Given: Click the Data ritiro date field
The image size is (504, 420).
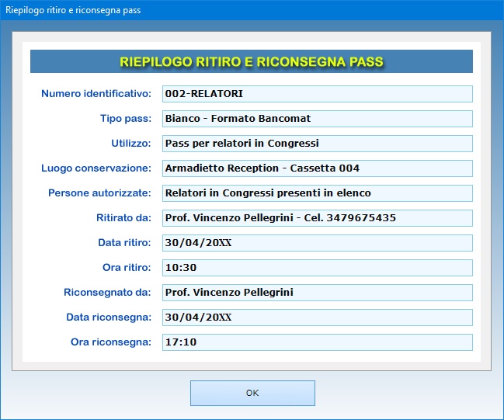Looking at the screenshot, I should click(317, 243).
